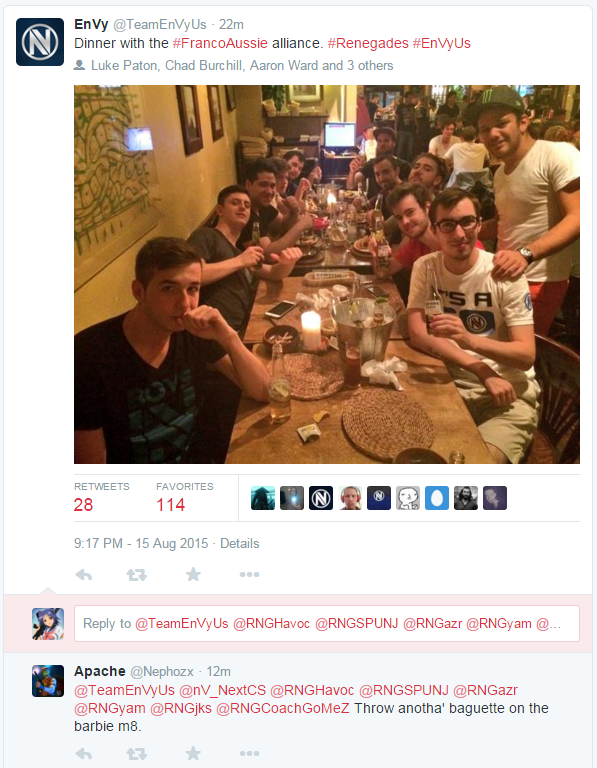Reply to the EnVy tweet
Screen dimensions: 597x768
[84, 574]
